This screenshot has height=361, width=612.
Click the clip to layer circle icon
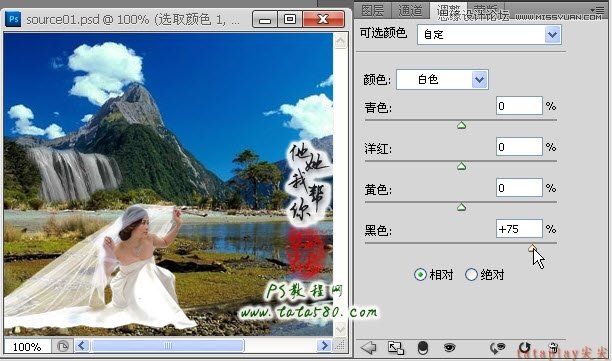pyautogui.click(x=423, y=347)
